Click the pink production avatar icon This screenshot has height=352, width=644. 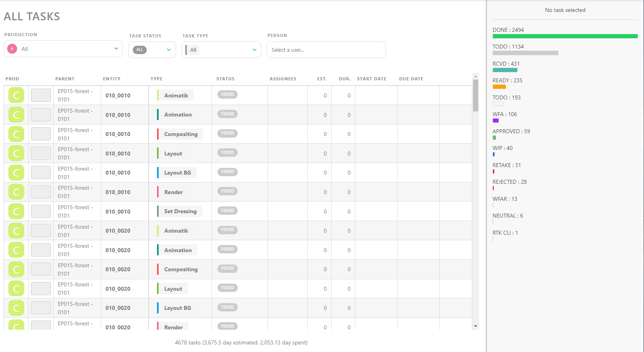click(12, 49)
